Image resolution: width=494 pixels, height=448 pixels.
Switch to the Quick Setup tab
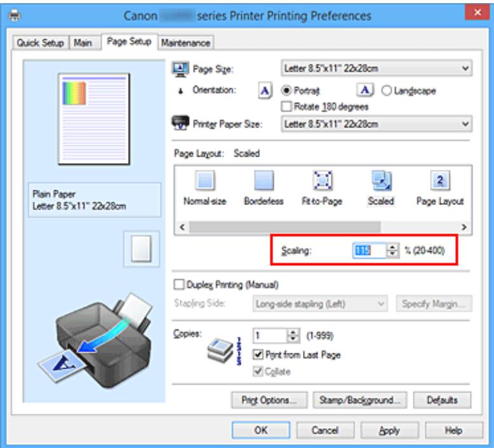click(41, 43)
